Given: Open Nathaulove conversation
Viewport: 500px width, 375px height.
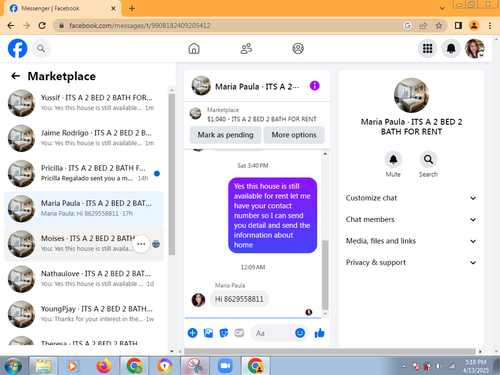Looking at the screenshot, I should [84, 279].
